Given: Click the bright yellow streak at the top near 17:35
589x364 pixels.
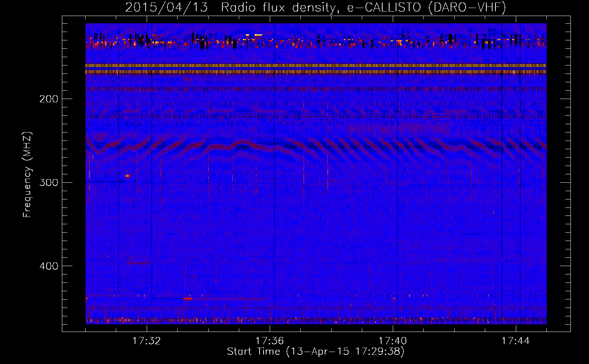Looking at the screenshot, I should 258,35.
